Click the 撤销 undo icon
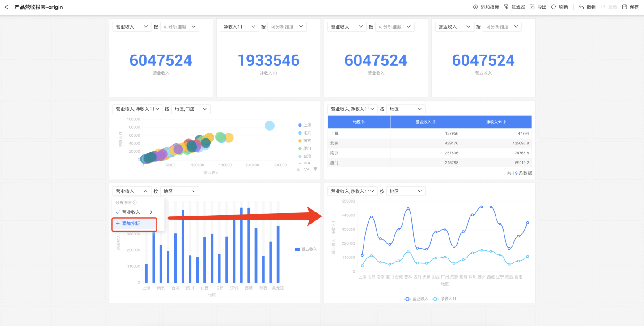644x326 pixels. pyautogui.click(x=581, y=7)
